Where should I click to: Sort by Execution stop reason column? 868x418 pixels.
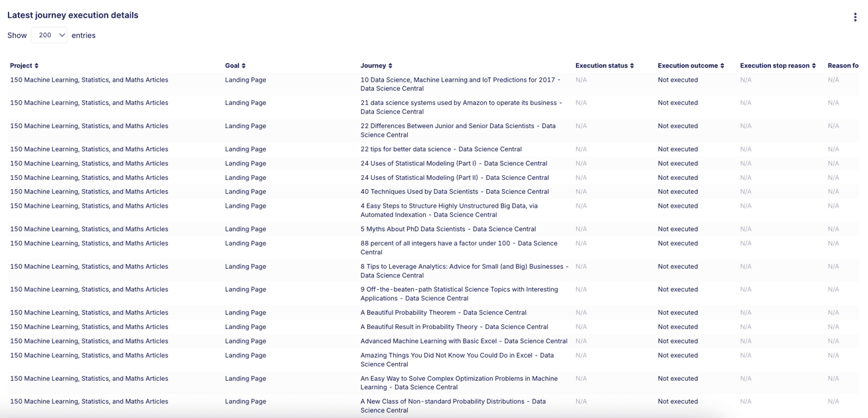pos(778,66)
